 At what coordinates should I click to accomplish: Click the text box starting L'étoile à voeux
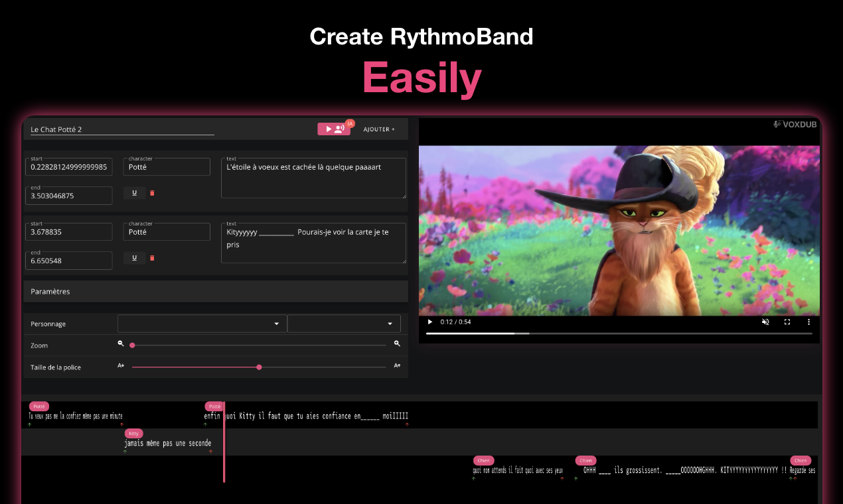313,178
